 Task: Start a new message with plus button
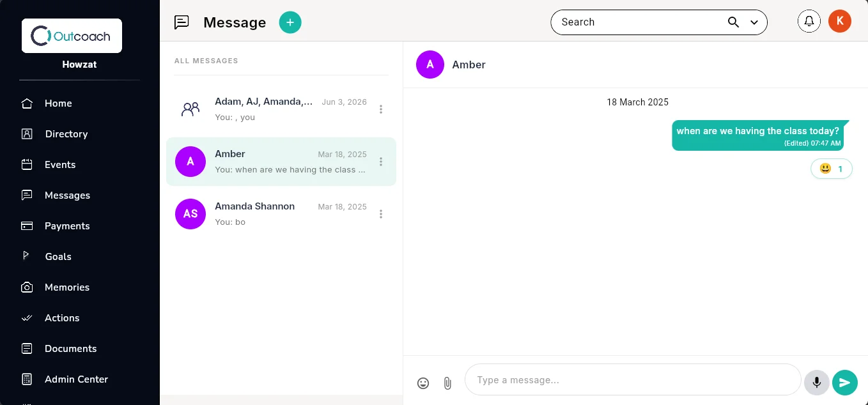pyautogui.click(x=290, y=22)
